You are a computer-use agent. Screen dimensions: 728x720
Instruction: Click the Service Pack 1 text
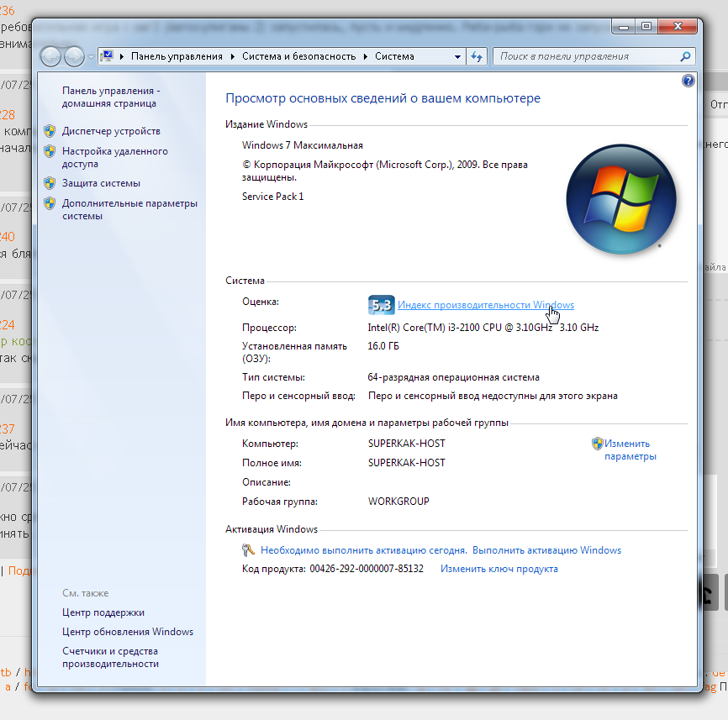272,197
